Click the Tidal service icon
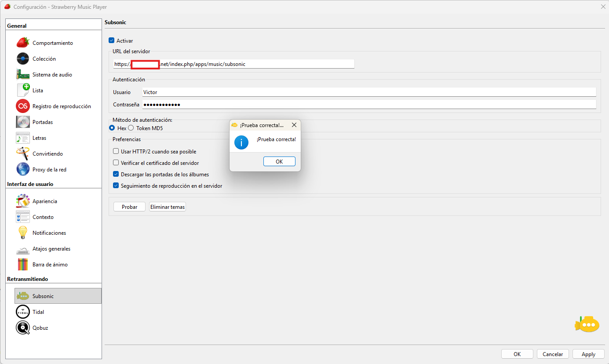Image resolution: width=609 pixels, height=364 pixels. pos(23,312)
